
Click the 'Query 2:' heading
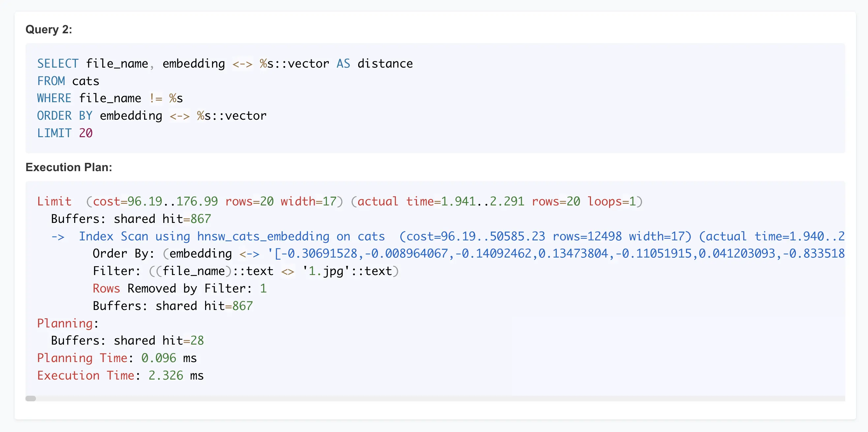pos(49,29)
